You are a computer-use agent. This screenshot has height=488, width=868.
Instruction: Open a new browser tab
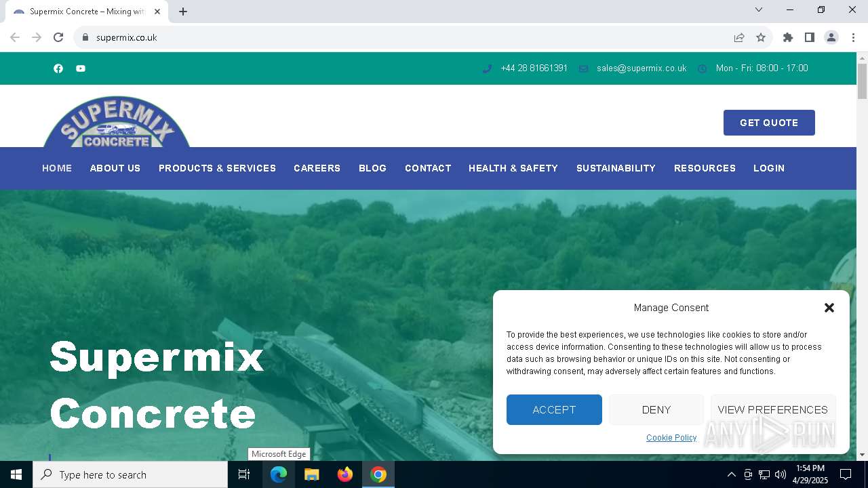click(x=183, y=12)
